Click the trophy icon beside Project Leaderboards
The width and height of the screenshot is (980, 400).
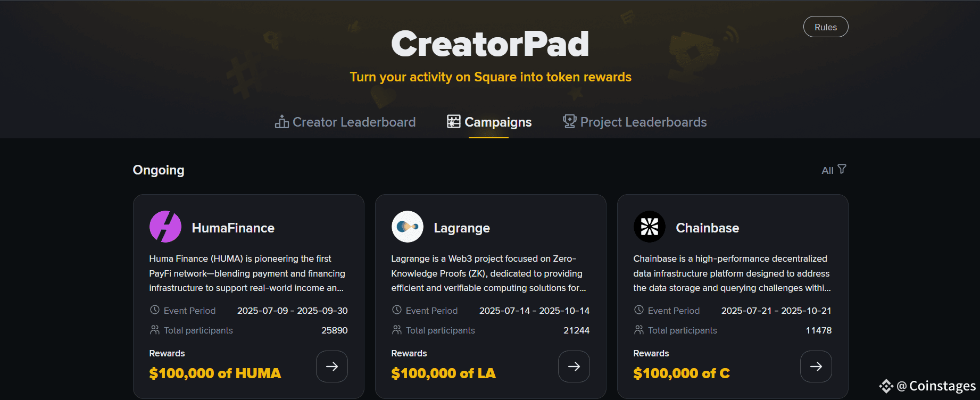[570, 121]
